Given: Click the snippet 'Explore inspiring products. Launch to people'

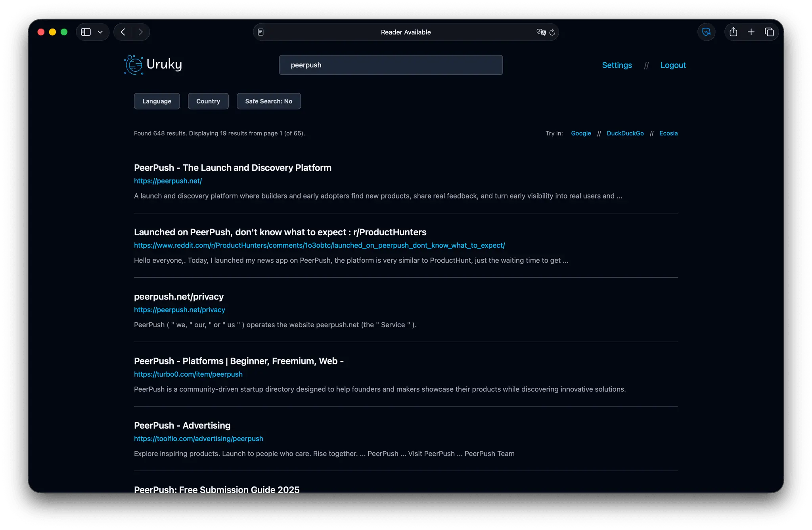Looking at the screenshot, I should pyautogui.click(x=324, y=454).
